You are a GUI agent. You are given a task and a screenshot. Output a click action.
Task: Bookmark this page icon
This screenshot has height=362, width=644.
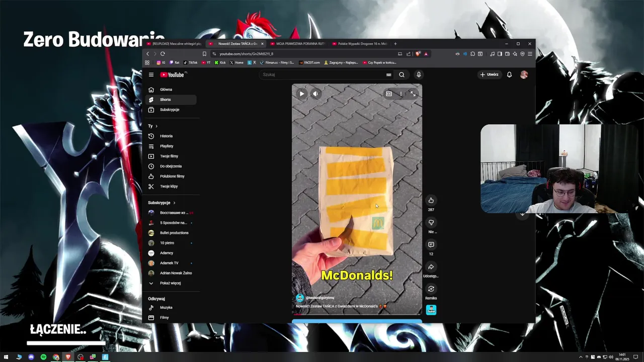(x=204, y=54)
